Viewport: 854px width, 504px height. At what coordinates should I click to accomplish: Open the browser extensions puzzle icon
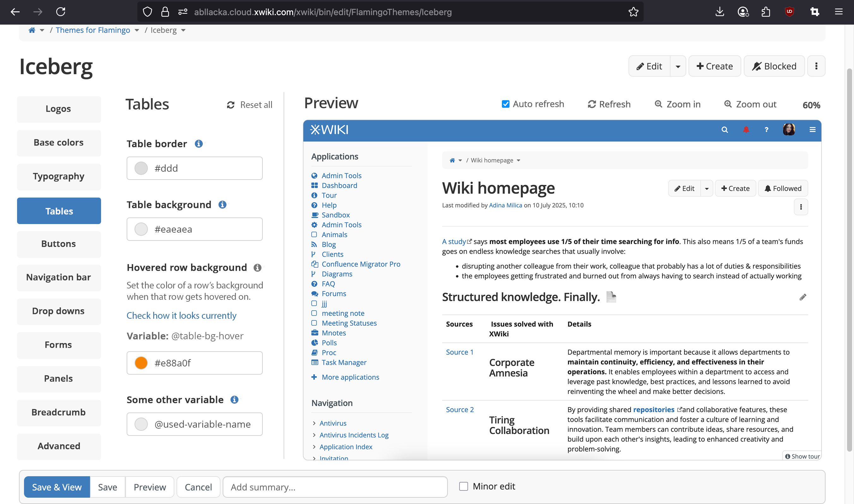[766, 12]
